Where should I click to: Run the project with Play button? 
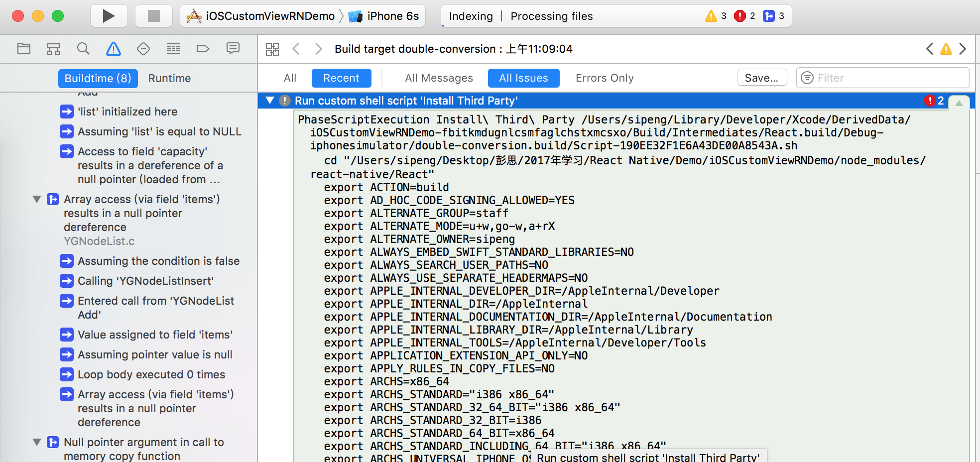pos(109,16)
